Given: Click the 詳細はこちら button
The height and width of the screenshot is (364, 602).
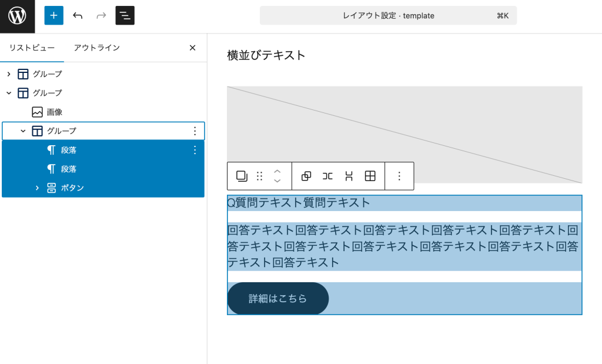Looking at the screenshot, I should [x=277, y=298].
